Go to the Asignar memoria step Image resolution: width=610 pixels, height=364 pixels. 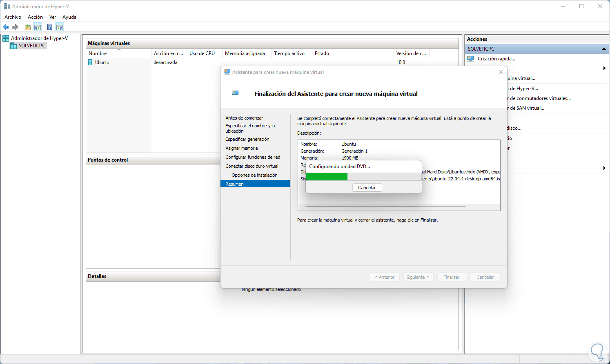coord(242,148)
